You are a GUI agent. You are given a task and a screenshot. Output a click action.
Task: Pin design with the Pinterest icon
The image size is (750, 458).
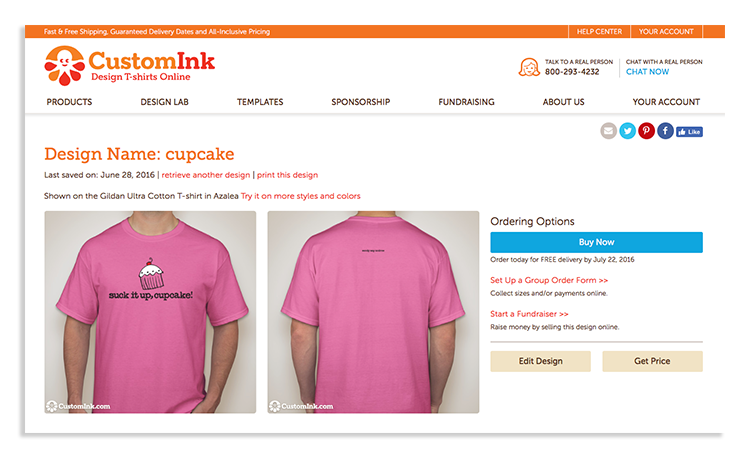646,131
